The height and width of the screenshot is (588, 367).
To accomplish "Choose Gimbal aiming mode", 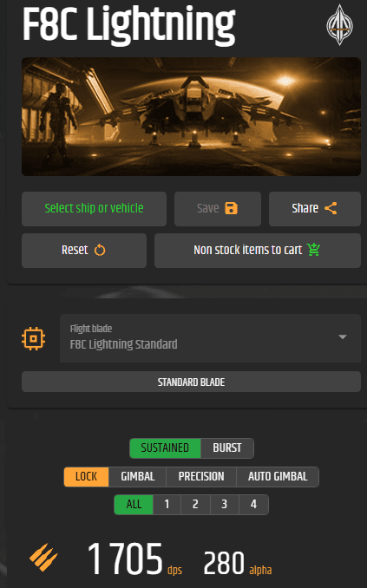I will point(137,477).
